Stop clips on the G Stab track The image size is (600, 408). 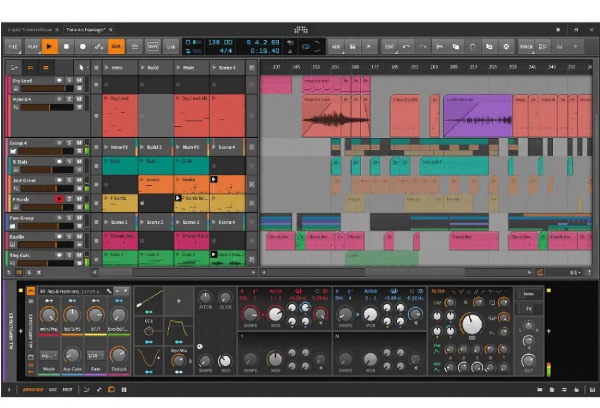96,166
